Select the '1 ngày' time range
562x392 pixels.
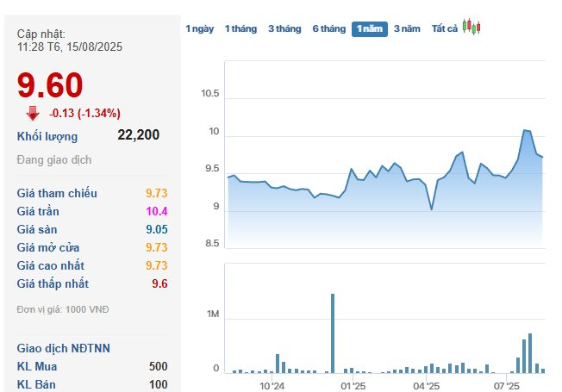coord(199,28)
